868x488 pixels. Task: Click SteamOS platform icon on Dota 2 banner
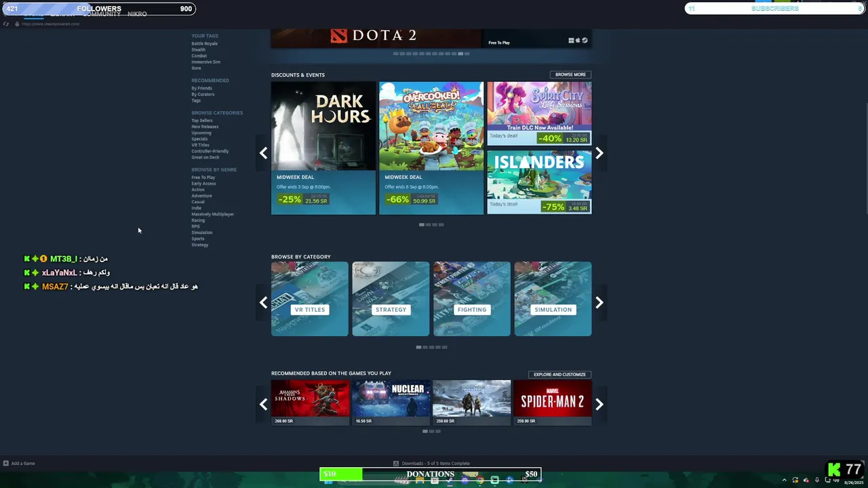click(x=585, y=41)
